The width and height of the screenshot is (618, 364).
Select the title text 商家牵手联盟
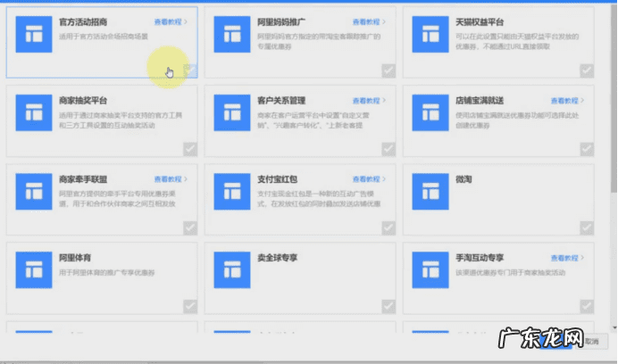tap(83, 179)
